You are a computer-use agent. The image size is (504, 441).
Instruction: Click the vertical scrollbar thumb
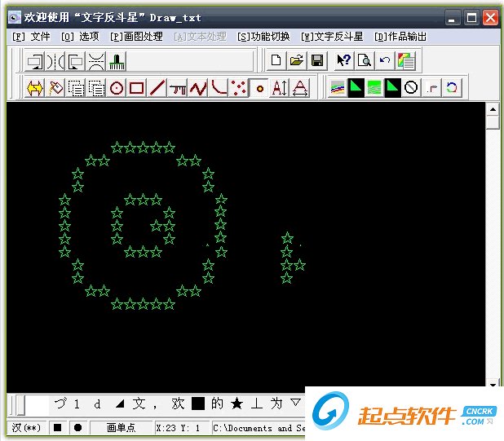click(493, 123)
